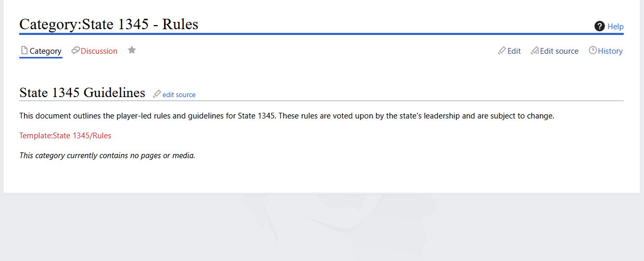Click the player-led rules intro paragraph

287,116
